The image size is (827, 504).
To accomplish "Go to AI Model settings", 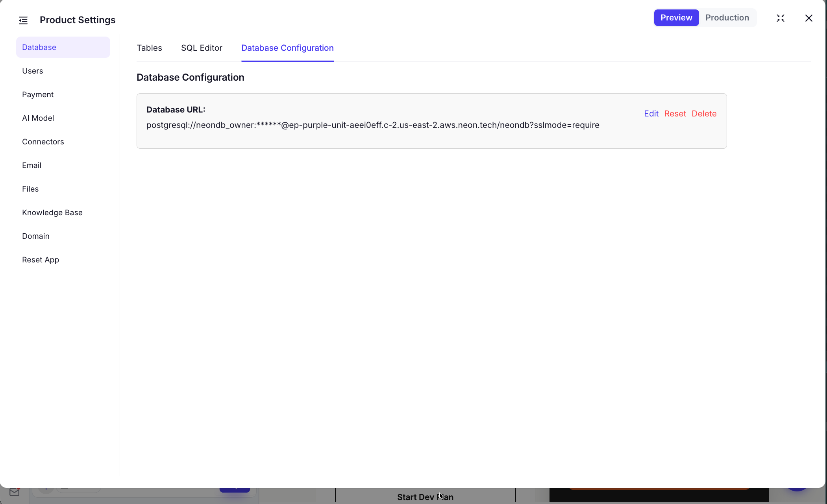I will click(38, 118).
